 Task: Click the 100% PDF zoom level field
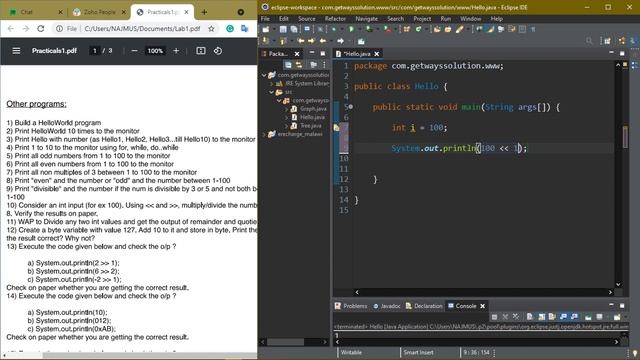click(x=155, y=51)
